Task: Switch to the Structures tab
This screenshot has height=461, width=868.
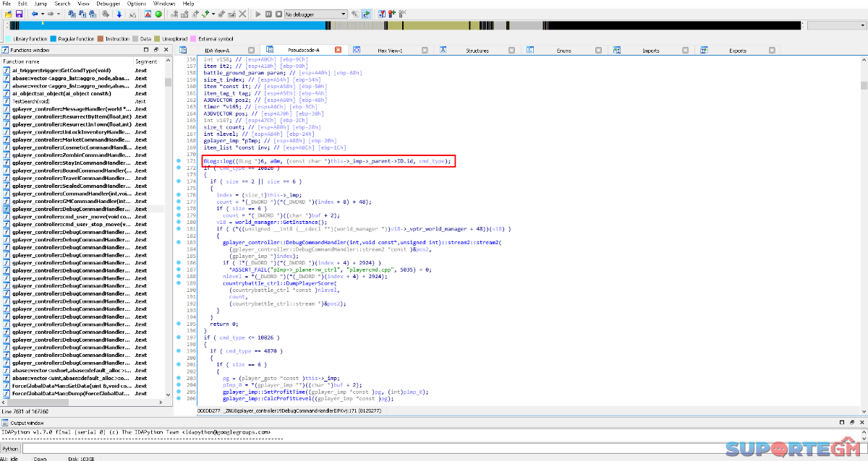Action: [x=477, y=51]
